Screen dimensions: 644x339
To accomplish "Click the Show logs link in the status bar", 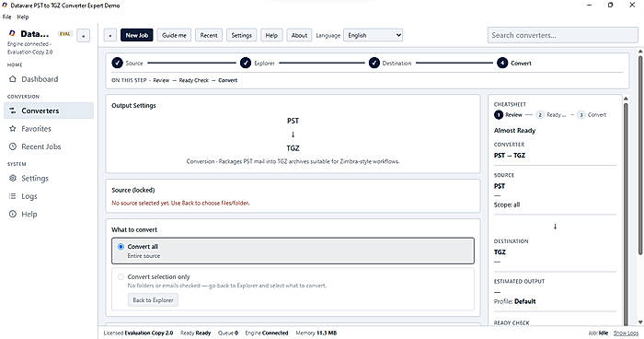I will point(626,333).
